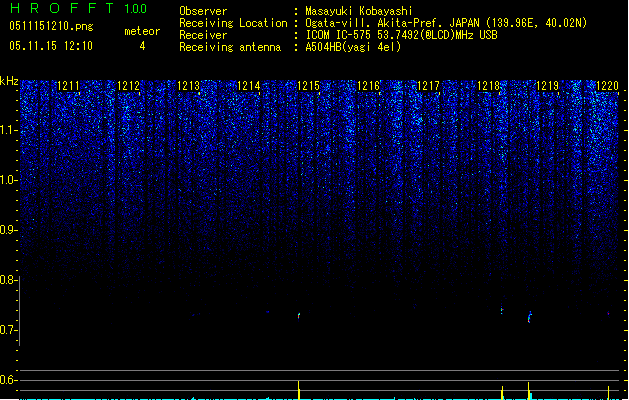The height and width of the screenshot is (400, 629).
Task: Click the 1217 time marker
Action: pyautogui.click(x=428, y=86)
